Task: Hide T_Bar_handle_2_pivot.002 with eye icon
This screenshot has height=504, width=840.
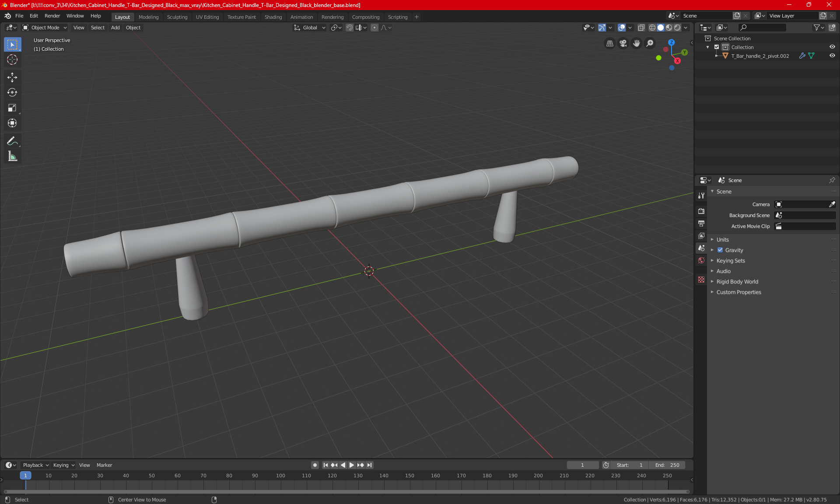Action: [832, 56]
